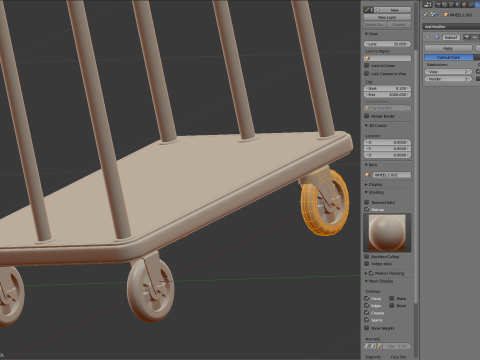Viewport: 480px width, 360px height.
Task: Uncheck Seams overlay checkbox
Action: [x=367, y=320]
